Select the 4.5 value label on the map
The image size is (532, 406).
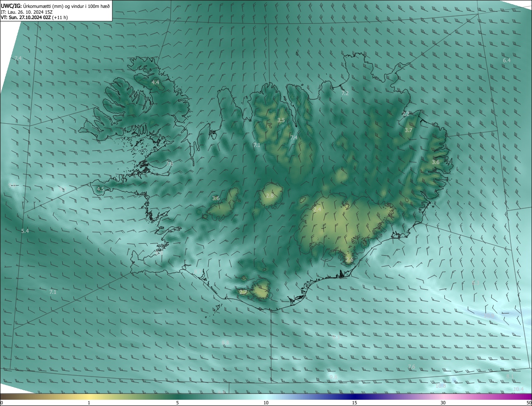point(101,189)
